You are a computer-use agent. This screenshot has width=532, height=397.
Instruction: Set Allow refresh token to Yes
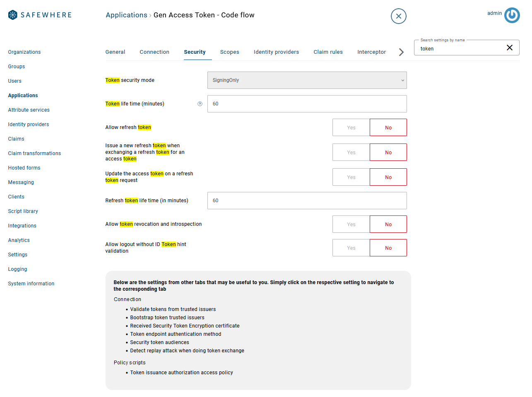click(x=351, y=127)
